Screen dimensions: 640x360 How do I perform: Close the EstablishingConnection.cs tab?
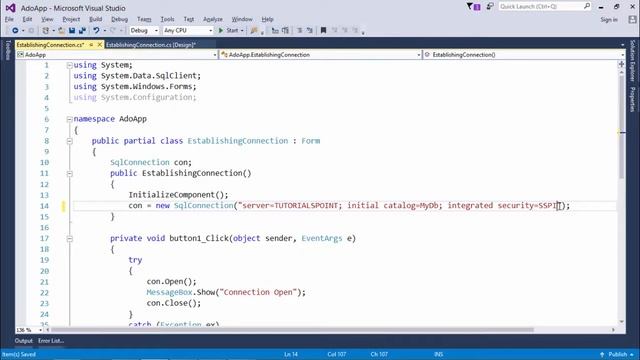(100, 45)
